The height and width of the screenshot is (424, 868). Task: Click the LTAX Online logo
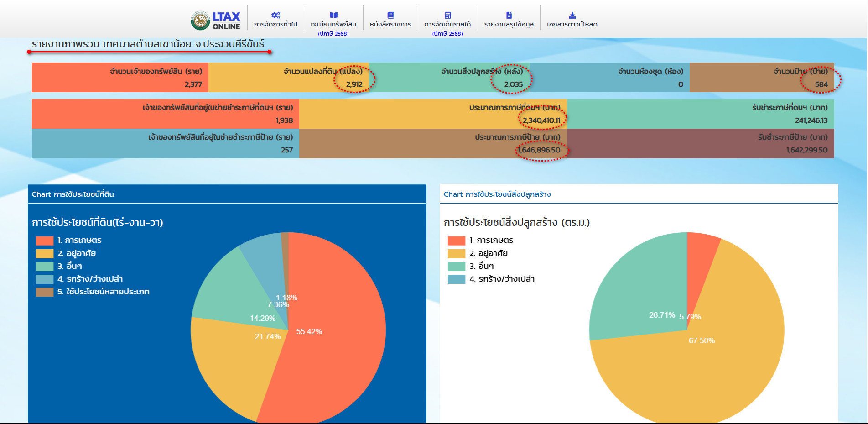(215, 20)
